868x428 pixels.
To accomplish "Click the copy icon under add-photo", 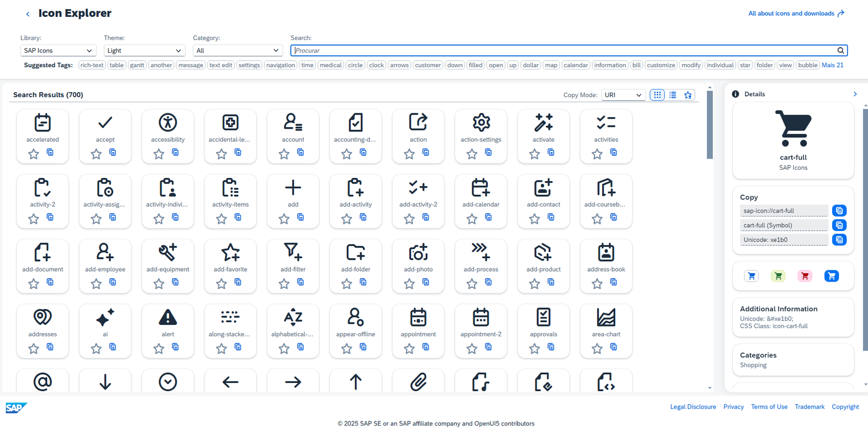I will 426,282.
